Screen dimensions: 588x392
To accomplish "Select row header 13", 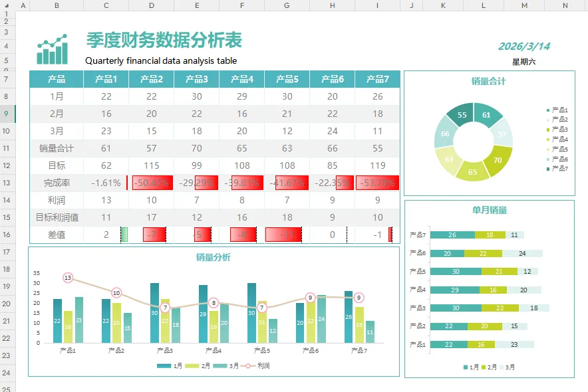I will coord(6,183).
